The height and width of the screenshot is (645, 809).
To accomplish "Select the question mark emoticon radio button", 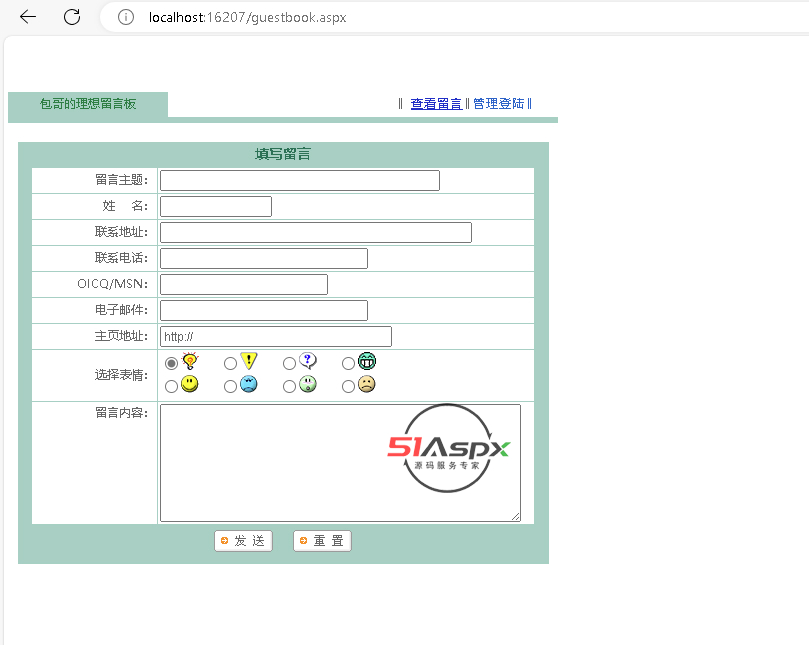I will click(289, 363).
